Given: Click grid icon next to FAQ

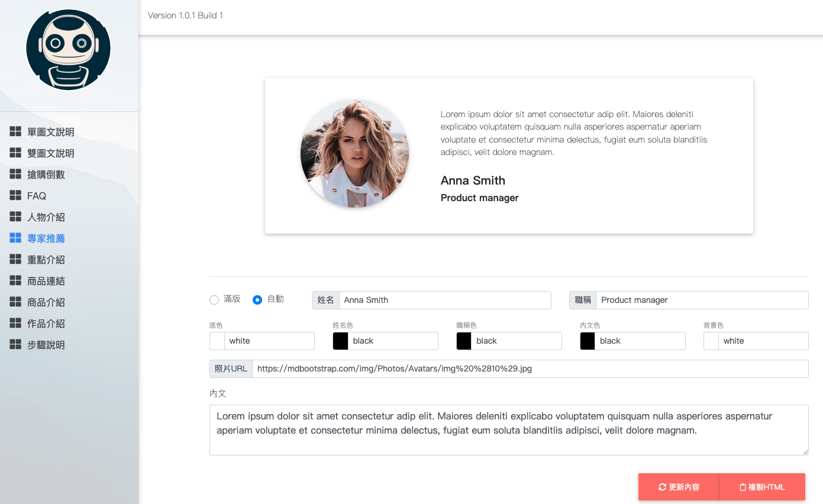Looking at the screenshot, I should click(15, 195).
